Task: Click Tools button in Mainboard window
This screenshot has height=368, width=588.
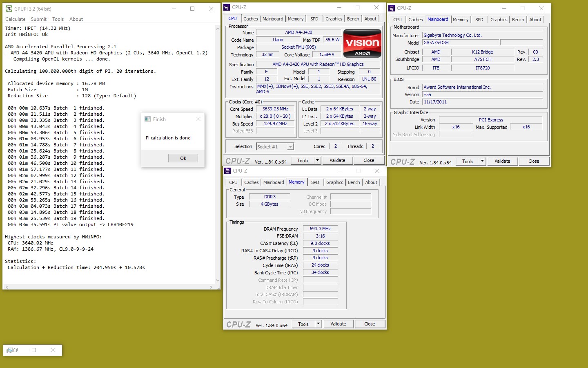Action: pos(468,162)
